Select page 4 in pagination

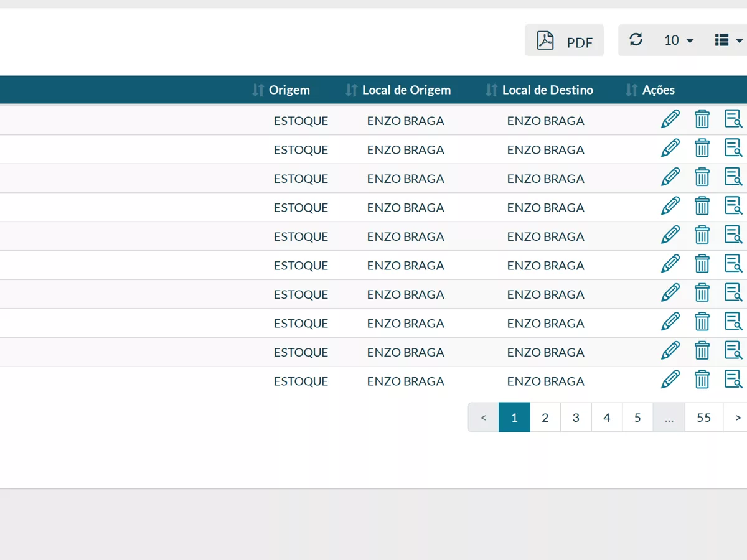point(607,418)
